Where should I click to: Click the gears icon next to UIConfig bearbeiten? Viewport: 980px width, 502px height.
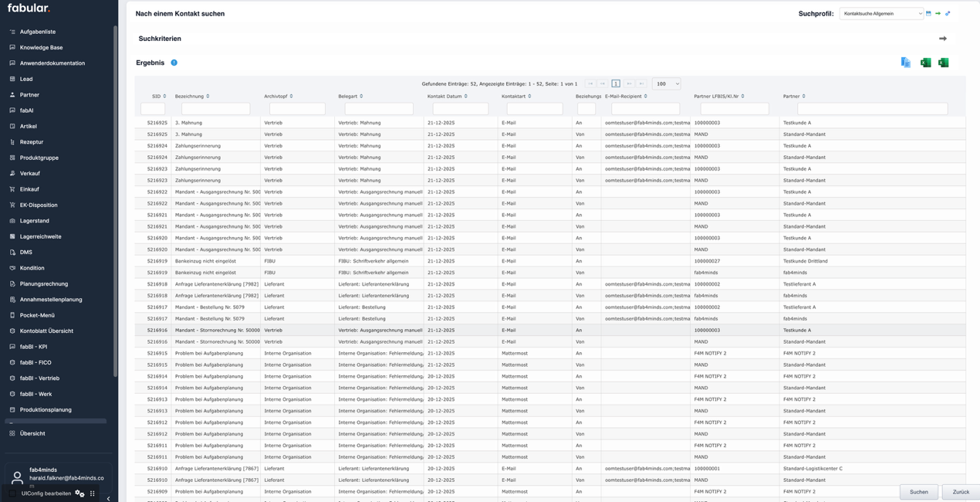click(79, 494)
